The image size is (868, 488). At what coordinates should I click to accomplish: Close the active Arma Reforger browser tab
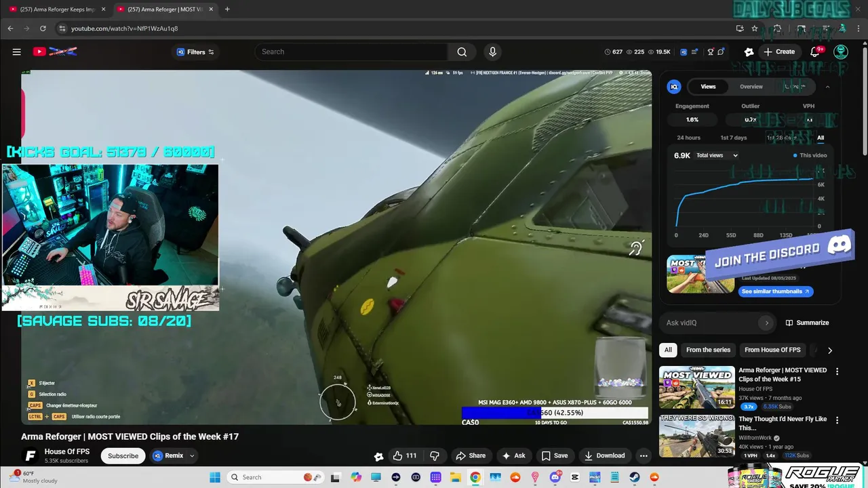[x=211, y=9]
